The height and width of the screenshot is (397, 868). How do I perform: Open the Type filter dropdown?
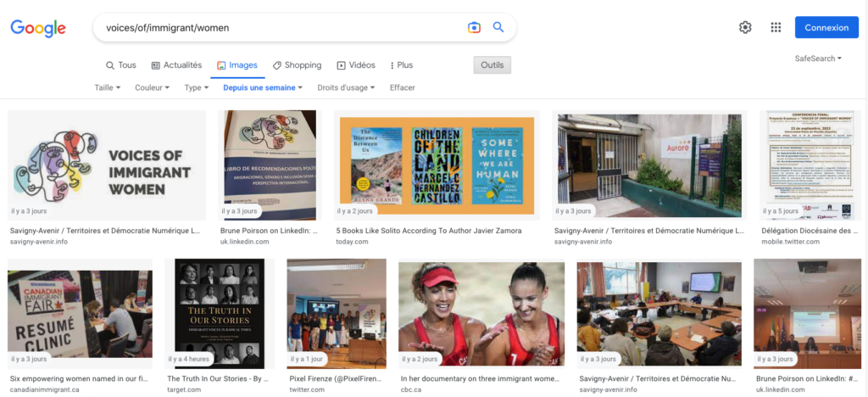pyautogui.click(x=197, y=87)
